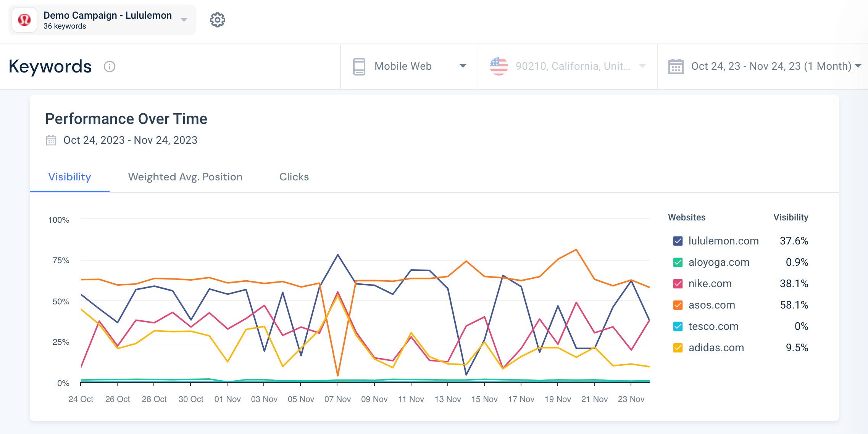
Task: Click the Lululemon campaign logo
Action: point(24,20)
